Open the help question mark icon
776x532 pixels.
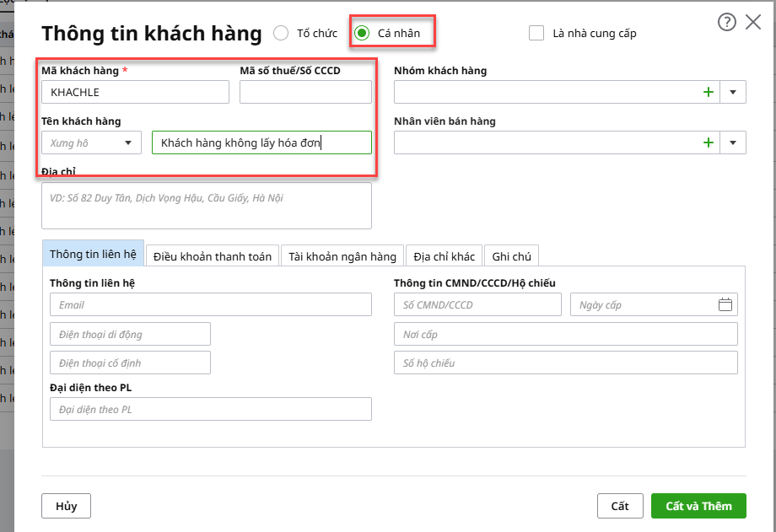coord(726,23)
